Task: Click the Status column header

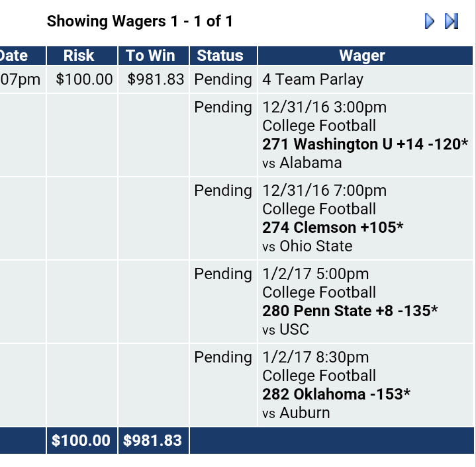Action: pos(220,56)
